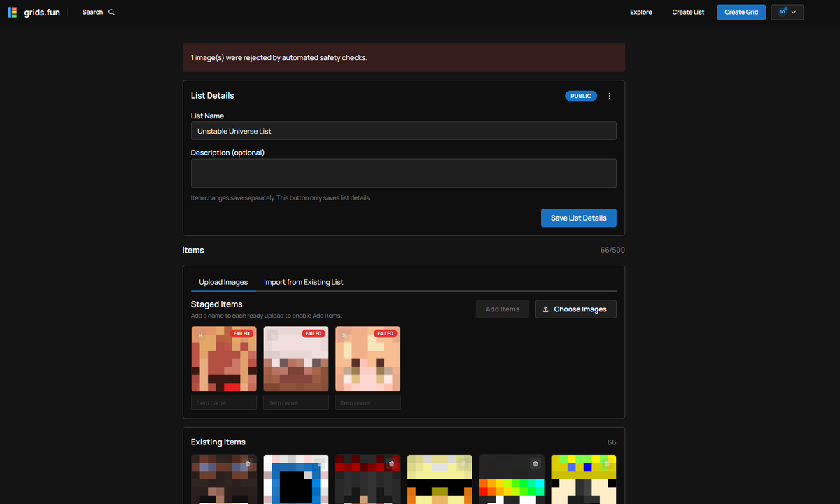Delete existing blue-framed black square item

click(x=319, y=463)
